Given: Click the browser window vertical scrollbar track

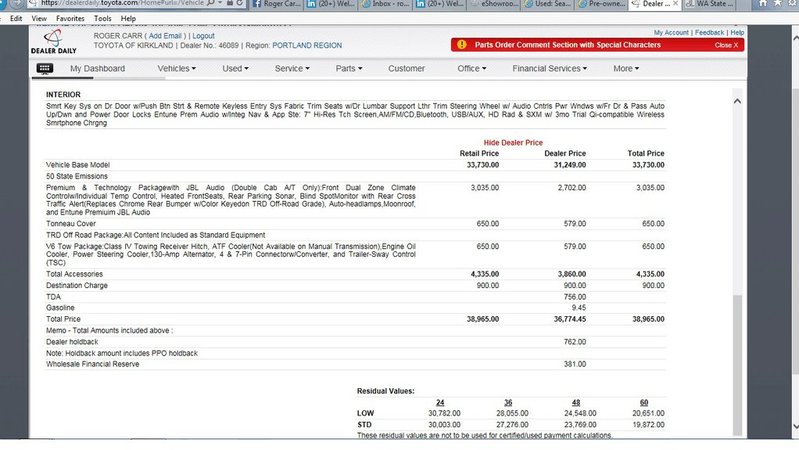Looking at the screenshot, I should click(x=794, y=232).
